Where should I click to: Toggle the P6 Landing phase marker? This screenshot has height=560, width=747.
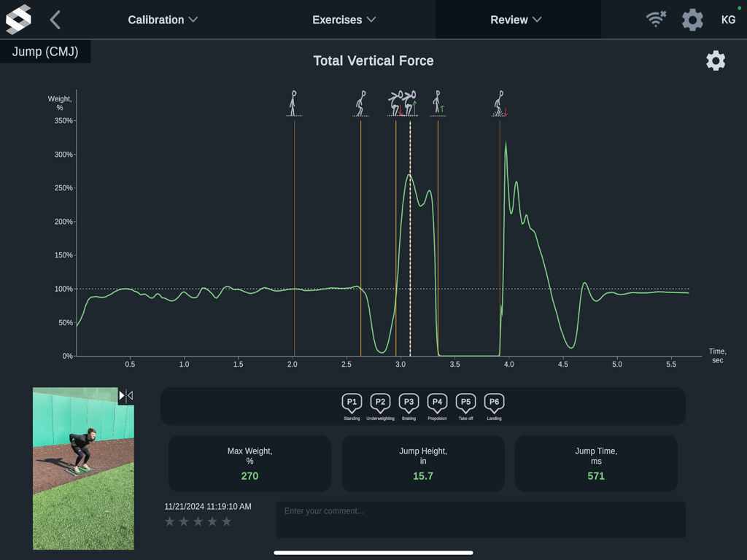click(494, 402)
